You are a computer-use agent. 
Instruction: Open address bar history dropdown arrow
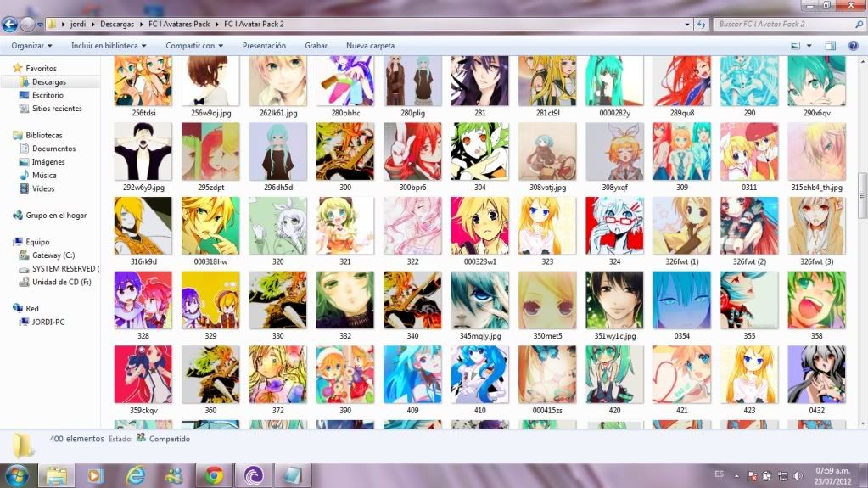point(687,25)
